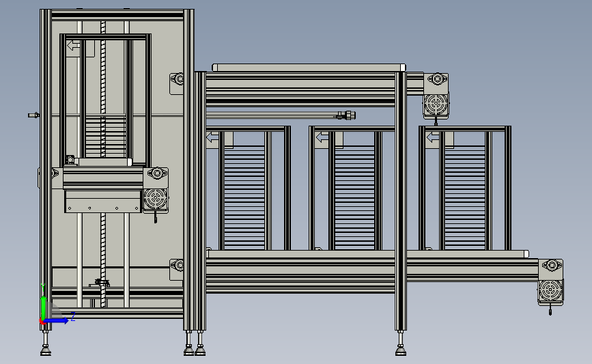Select the lead screw nut at lift bottom
This screenshot has height=364, width=592.
coord(102,283)
